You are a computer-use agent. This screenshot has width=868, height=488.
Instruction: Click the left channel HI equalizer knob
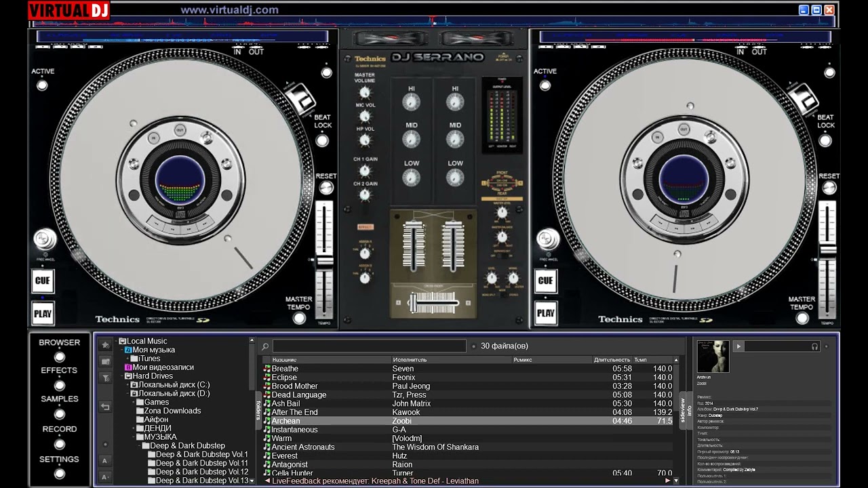(x=412, y=102)
